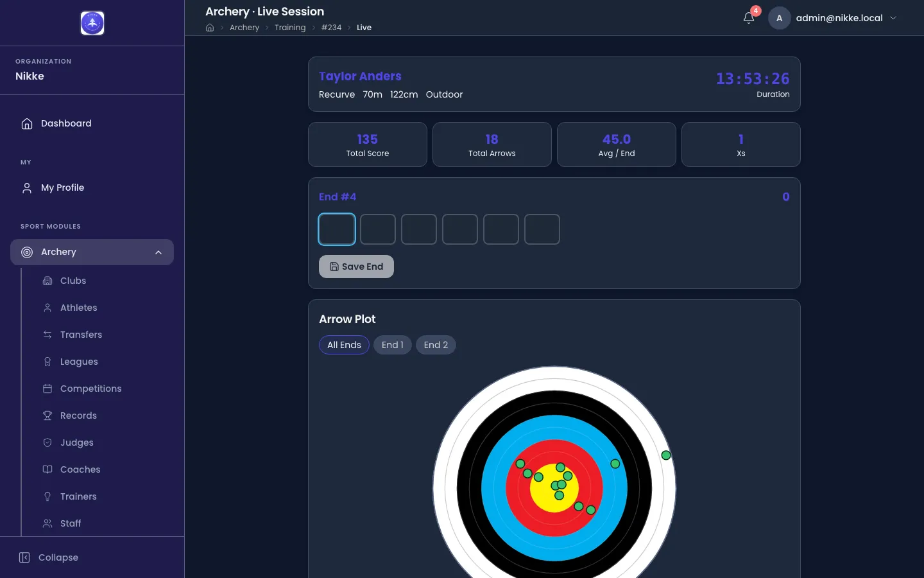Click the user avatar letter A
The width and height of the screenshot is (924, 578).
pyautogui.click(x=780, y=18)
